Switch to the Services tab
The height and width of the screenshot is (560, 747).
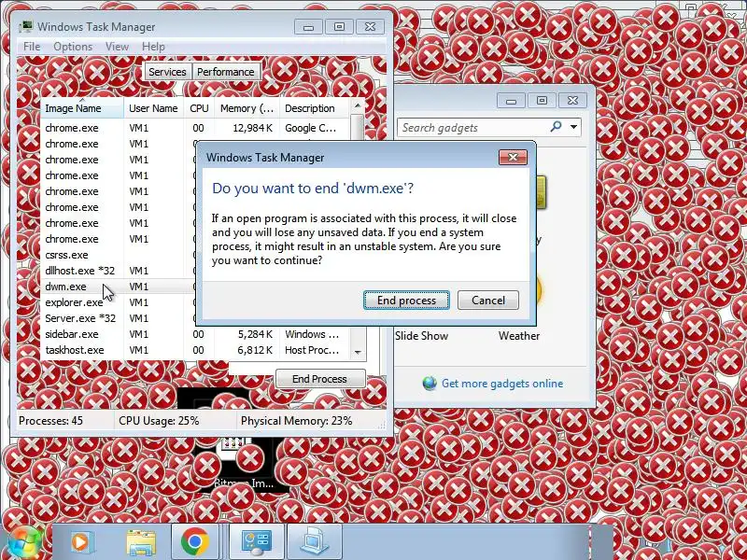point(167,72)
